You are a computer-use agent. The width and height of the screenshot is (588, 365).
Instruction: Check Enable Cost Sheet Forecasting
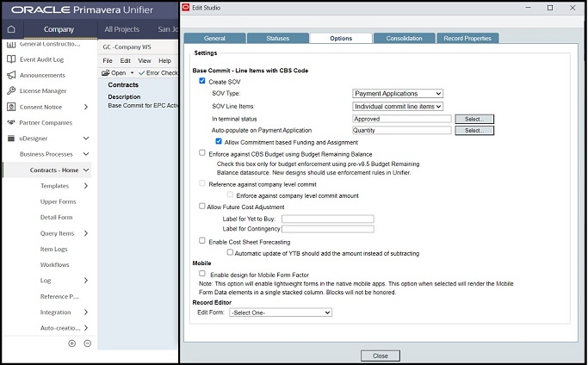(202, 240)
